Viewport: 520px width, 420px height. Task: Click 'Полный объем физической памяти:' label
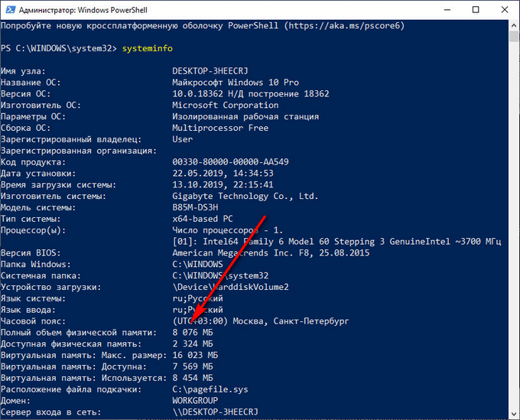(x=79, y=333)
